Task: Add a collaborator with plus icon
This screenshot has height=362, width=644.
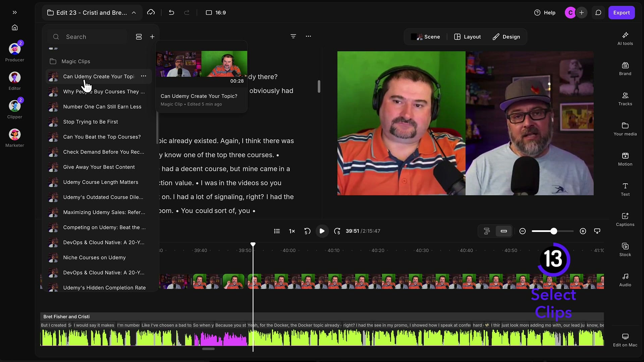Action: (582, 12)
